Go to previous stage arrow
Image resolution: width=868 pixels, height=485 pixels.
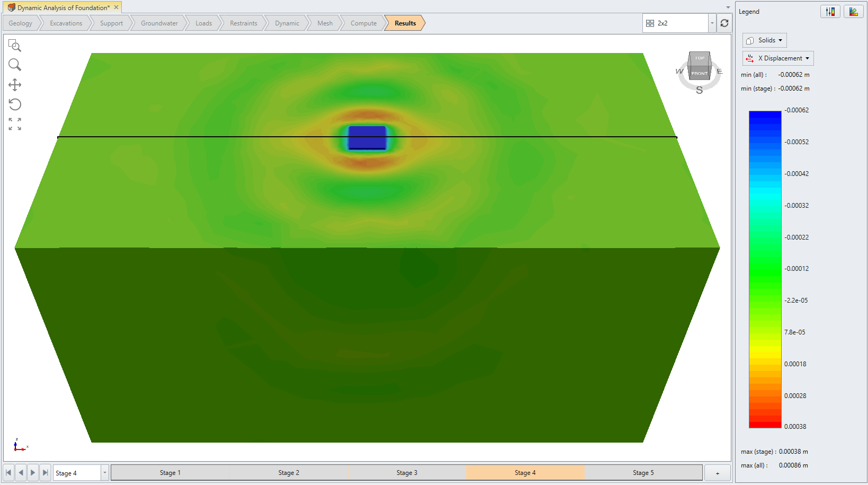coord(21,473)
